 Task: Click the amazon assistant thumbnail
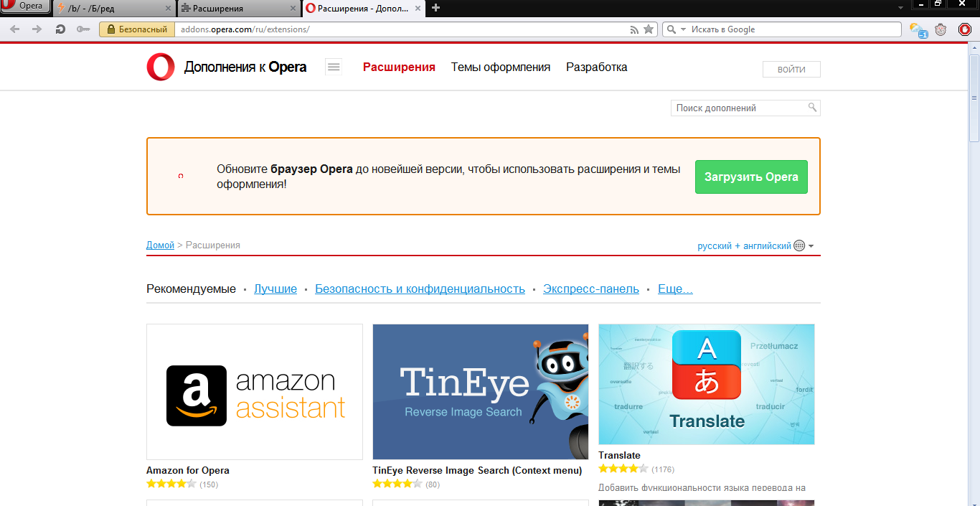pyautogui.click(x=255, y=392)
